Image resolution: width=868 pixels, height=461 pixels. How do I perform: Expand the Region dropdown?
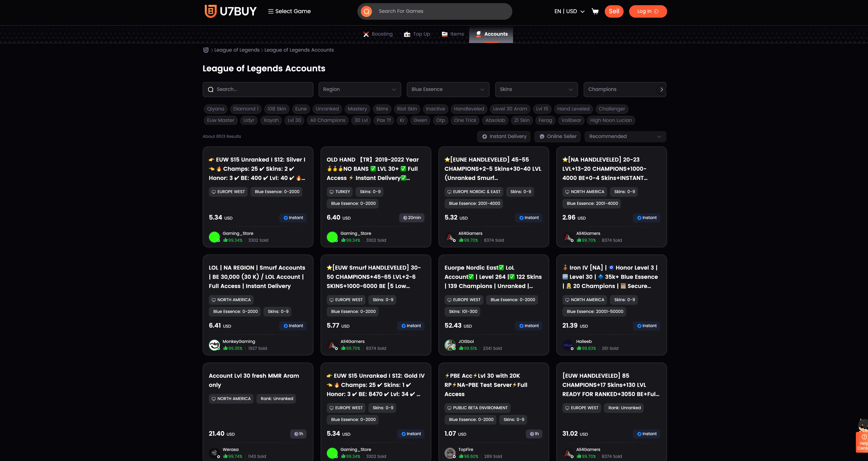359,89
